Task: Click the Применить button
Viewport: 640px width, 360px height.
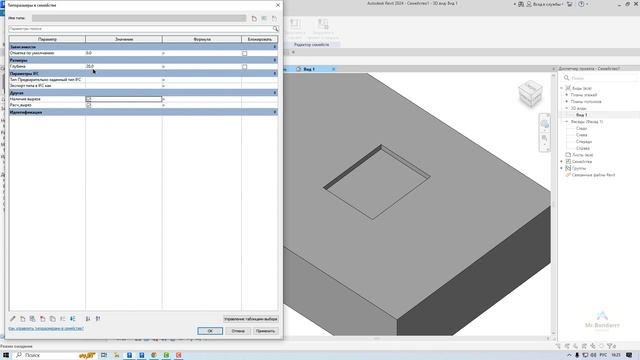Action: tap(265, 331)
